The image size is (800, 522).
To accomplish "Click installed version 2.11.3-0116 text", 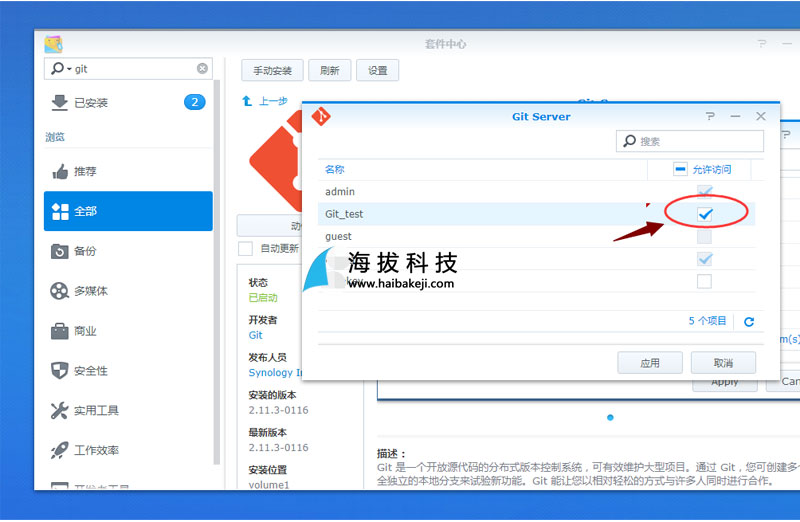I will click(x=279, y=410).
